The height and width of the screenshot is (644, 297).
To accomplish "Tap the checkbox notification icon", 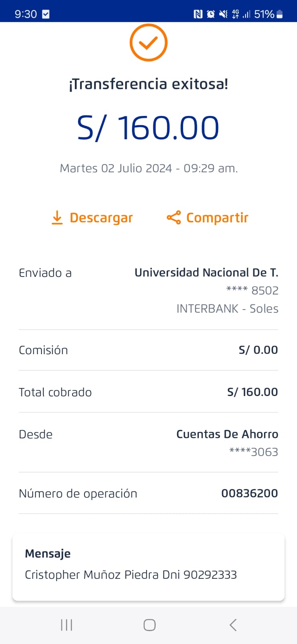I will [46, 14].
